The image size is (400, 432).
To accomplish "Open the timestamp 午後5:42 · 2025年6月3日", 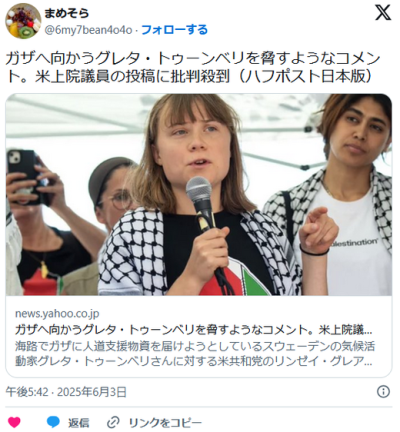I will (66, 392).
